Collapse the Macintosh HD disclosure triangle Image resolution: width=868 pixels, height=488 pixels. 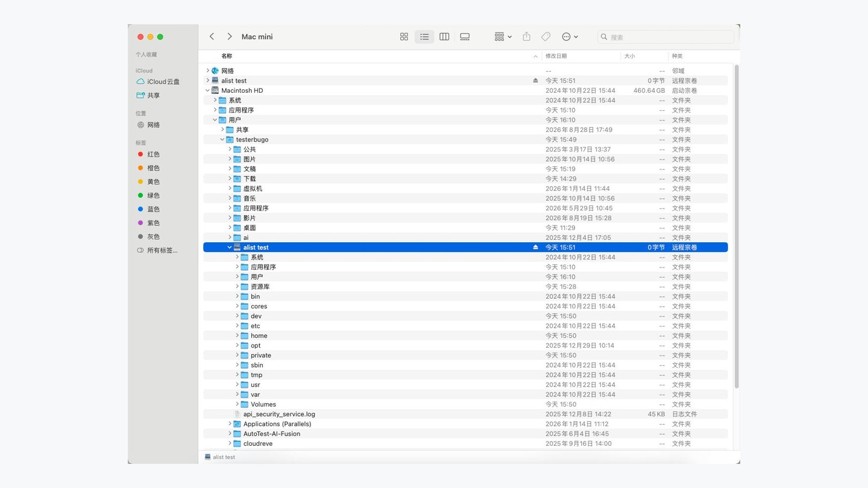tap(207, 90)
